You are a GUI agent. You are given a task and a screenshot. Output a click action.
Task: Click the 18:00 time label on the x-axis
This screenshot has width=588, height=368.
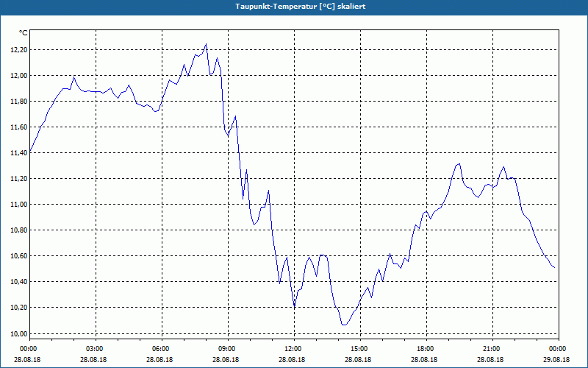(426, 349)
